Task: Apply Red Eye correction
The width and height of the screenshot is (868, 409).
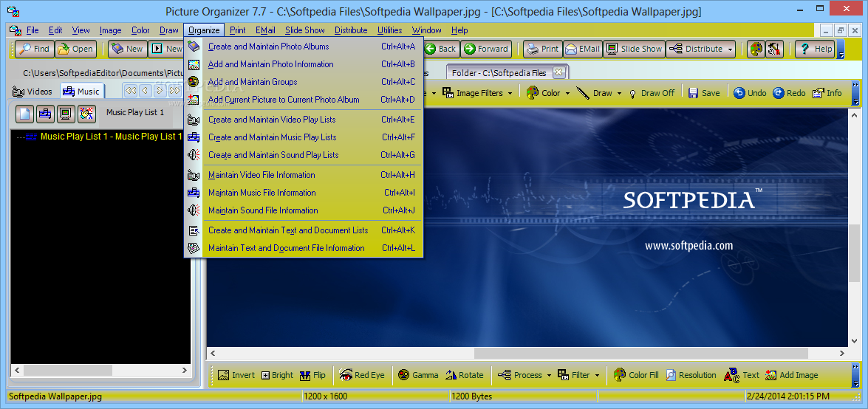Action: click(362, 375)
